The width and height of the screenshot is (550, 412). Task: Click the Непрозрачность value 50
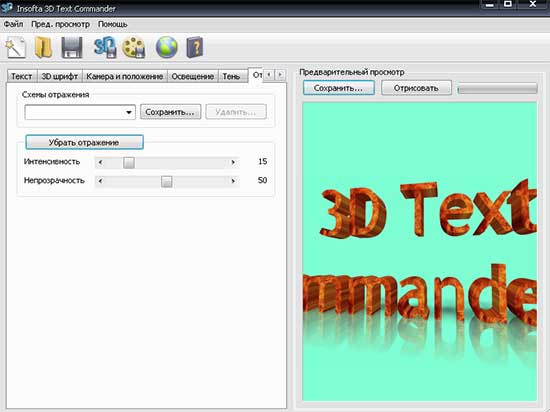[x=262, y=180]
